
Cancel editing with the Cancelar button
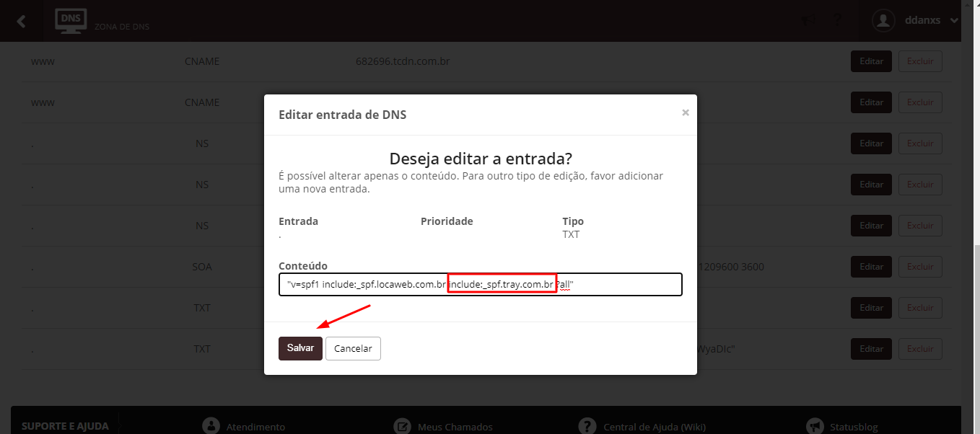(353, 348)
